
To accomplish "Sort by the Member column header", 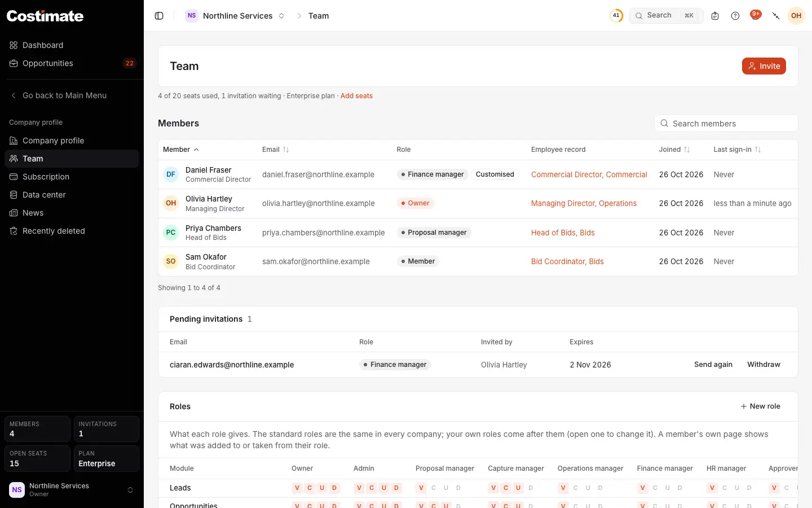I will tap(181, 150).
